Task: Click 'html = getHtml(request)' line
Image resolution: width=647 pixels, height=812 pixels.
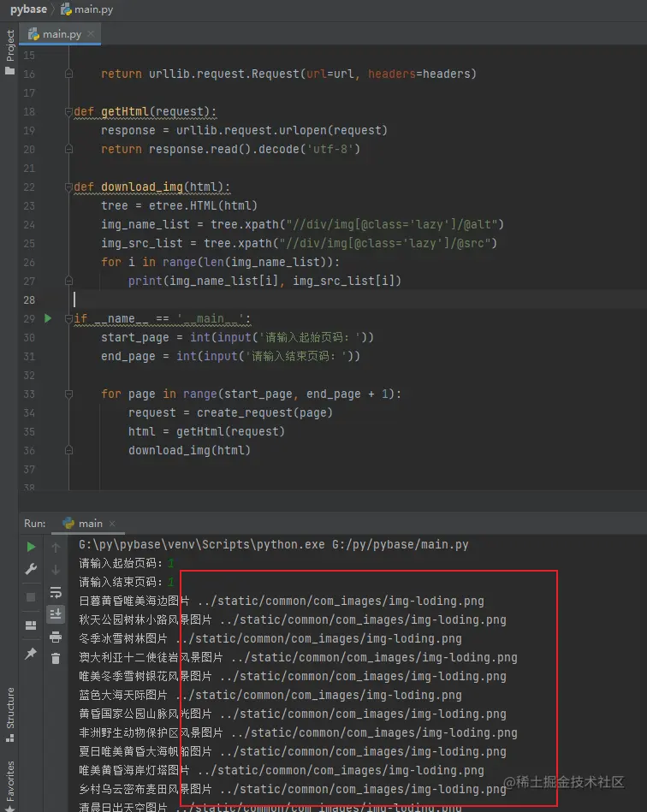Action: pyautogui.click(x=207, y=431)
